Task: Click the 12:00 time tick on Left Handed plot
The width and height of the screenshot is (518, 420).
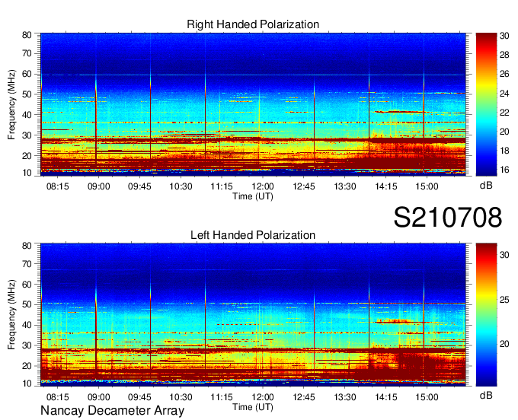Action: coord(263,396)
